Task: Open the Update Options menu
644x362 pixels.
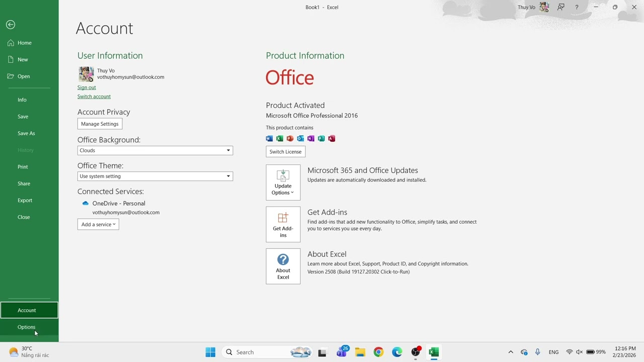Action: [x=283, y=183]
